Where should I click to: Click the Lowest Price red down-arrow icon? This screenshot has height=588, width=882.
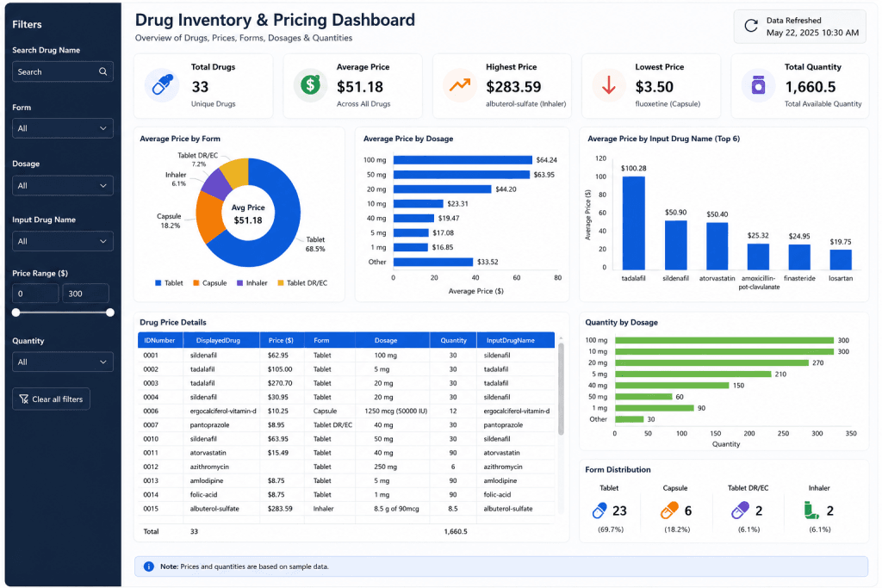coord(609,85)
